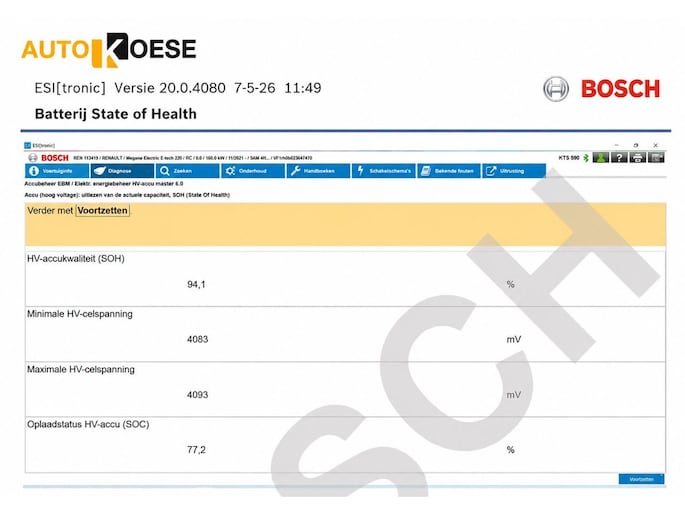Open the Bekende fouten tab
The height and width of the screenshot is (514, 685).
[449, 171]
